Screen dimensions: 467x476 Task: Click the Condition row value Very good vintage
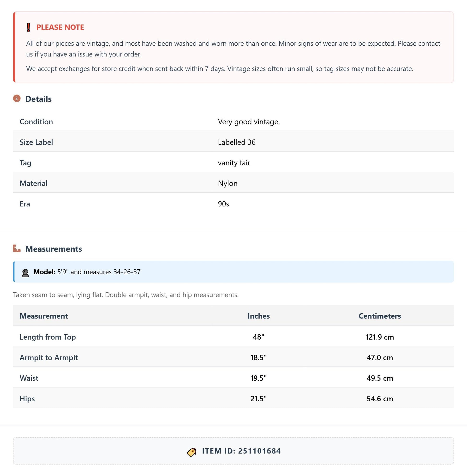[x=249, y=122]
